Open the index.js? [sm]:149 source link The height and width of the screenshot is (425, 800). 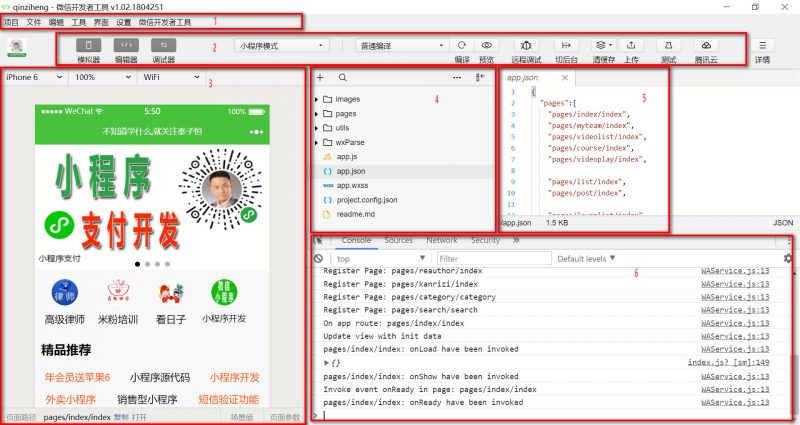pyautogui.click(x=729, y=363)
